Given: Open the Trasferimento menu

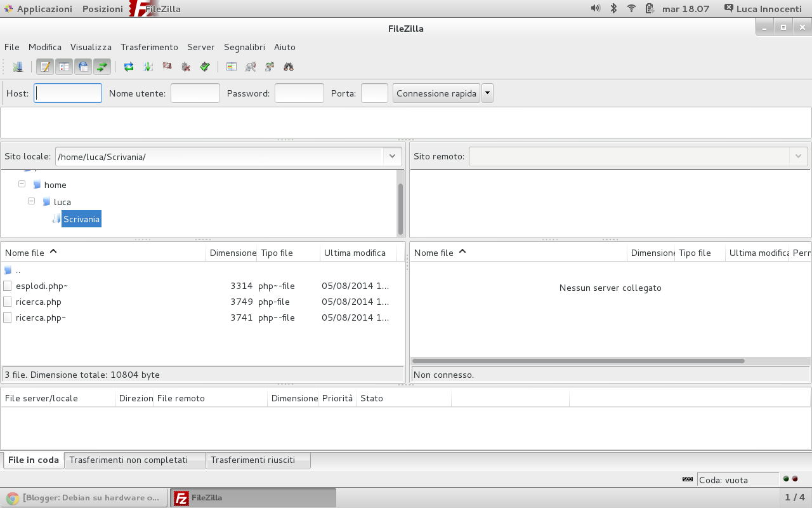Looking at the screenshot, I should (150, 47).
